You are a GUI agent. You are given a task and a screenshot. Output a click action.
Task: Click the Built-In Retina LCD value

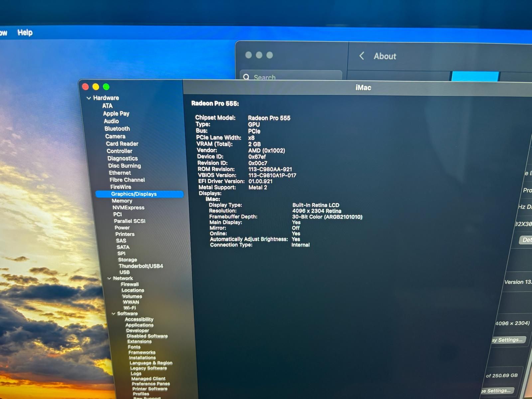pos(316,205)
